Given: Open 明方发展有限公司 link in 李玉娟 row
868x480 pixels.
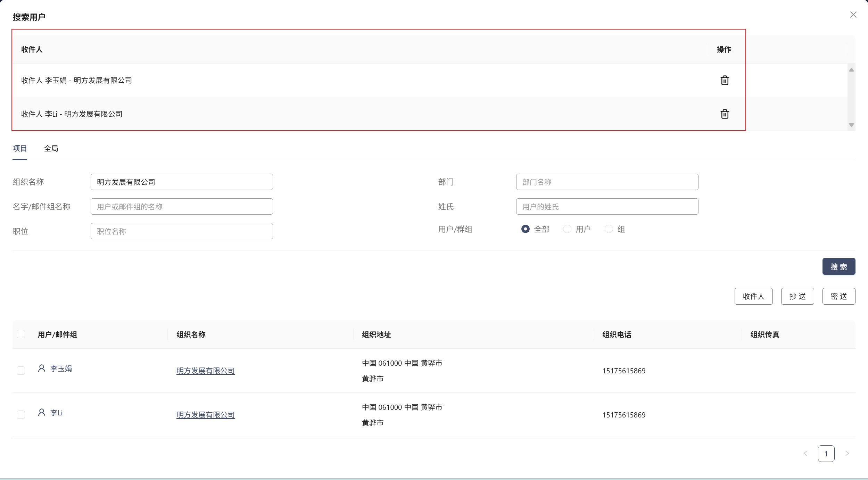Looking at the screenshot, I should coord(205,371).
